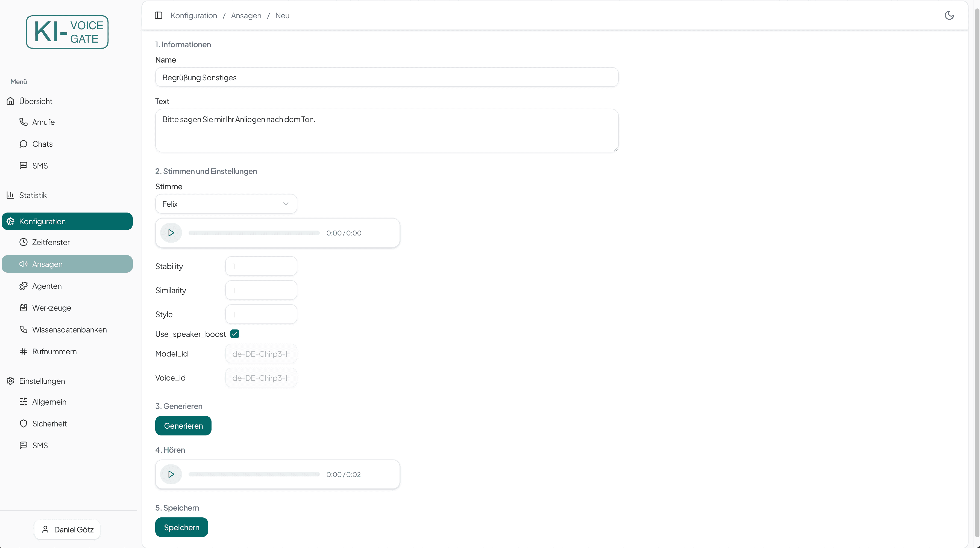
Task: Click Ansagen breadcrumb link
Action: click(x=246, y=16)
